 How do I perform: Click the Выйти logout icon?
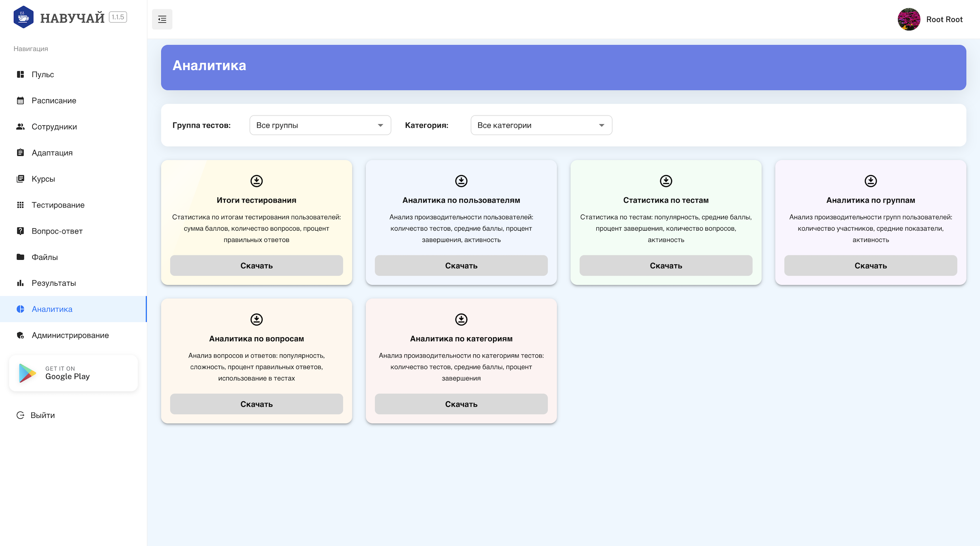(x=20, y=415)
